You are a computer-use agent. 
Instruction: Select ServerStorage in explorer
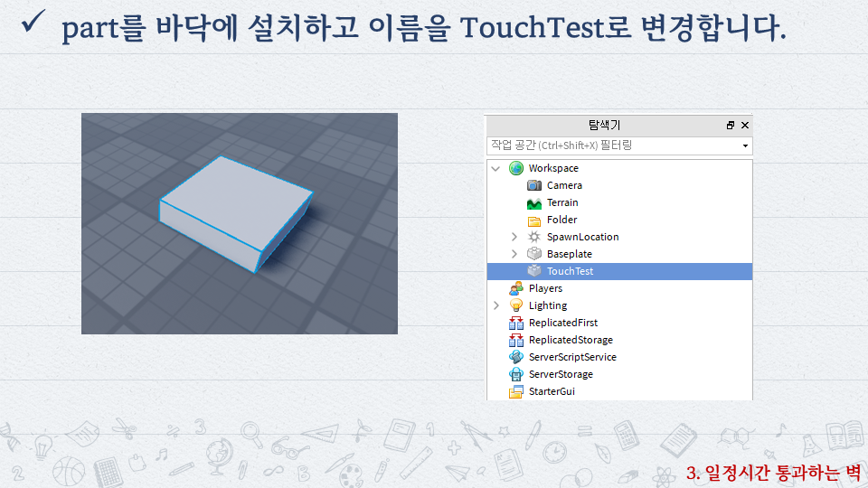pyautogui.click(x=561, y=374)
